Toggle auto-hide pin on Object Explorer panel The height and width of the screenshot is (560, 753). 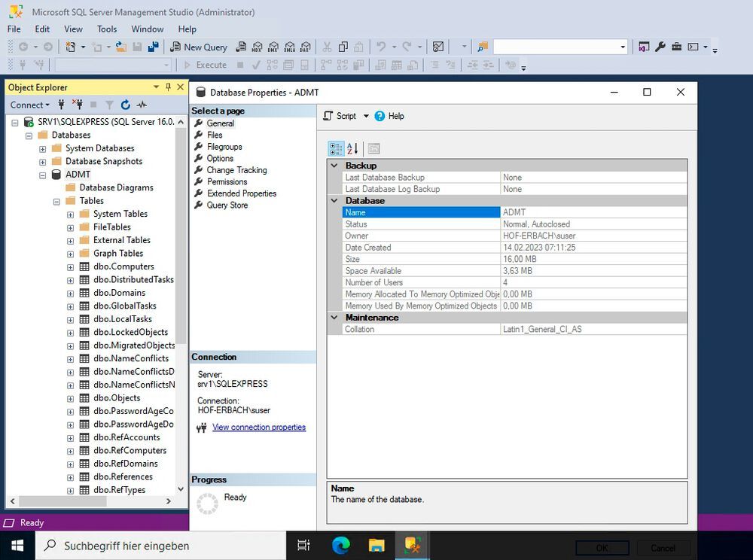pyautogui.click(x=169, y=87)
